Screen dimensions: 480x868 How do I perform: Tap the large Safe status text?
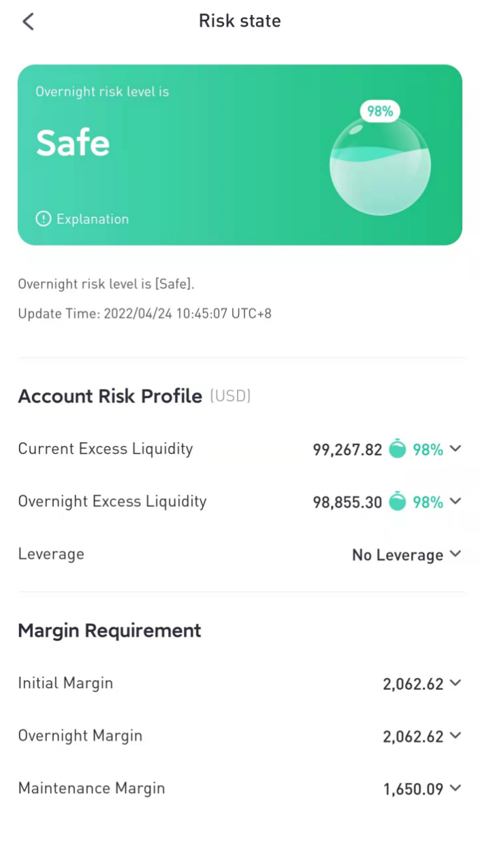(x=73, y=144)
